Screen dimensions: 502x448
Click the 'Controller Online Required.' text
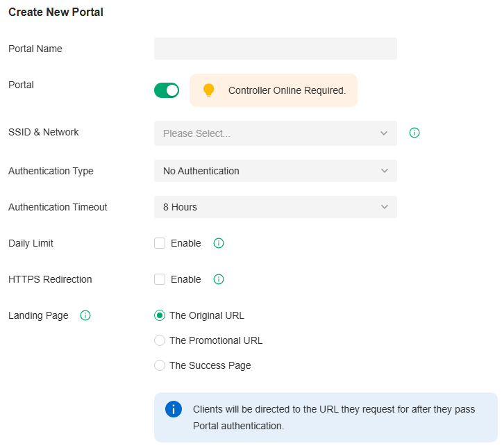(287, 90)
